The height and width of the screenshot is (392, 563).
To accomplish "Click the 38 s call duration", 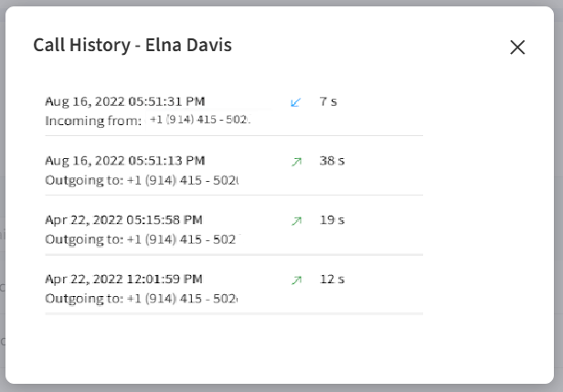I will pos(332,161).
